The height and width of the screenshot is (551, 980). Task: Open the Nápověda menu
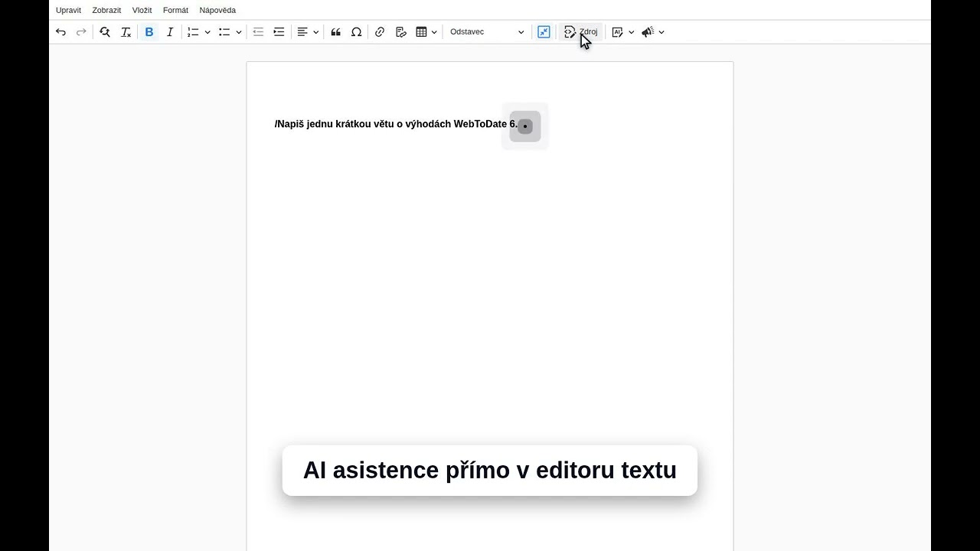217,10
